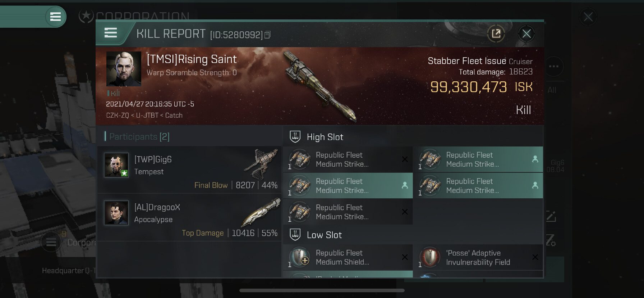Select the 'Posse' Adaptive Invulnerability Field module
Screen dimensions: 644x298
coord(478,257)
